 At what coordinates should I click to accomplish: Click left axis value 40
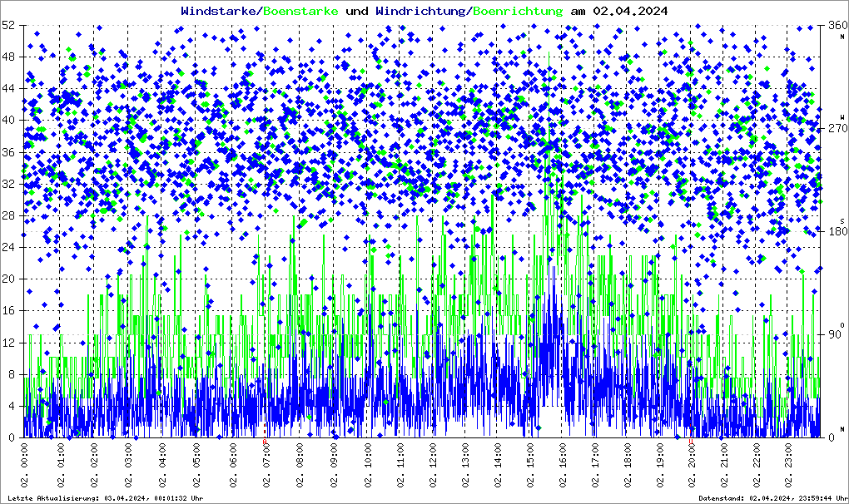point(8,120)
